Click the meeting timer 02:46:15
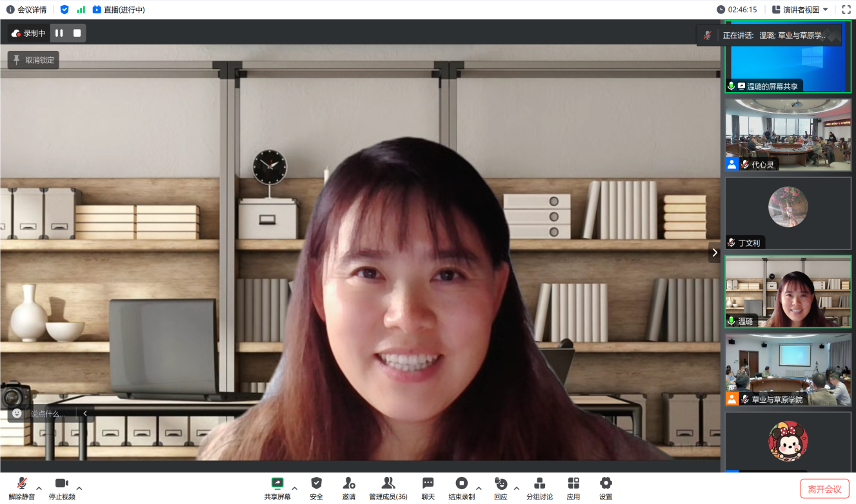The width and height of the screenshot is (856, 504). coord(737,10)
